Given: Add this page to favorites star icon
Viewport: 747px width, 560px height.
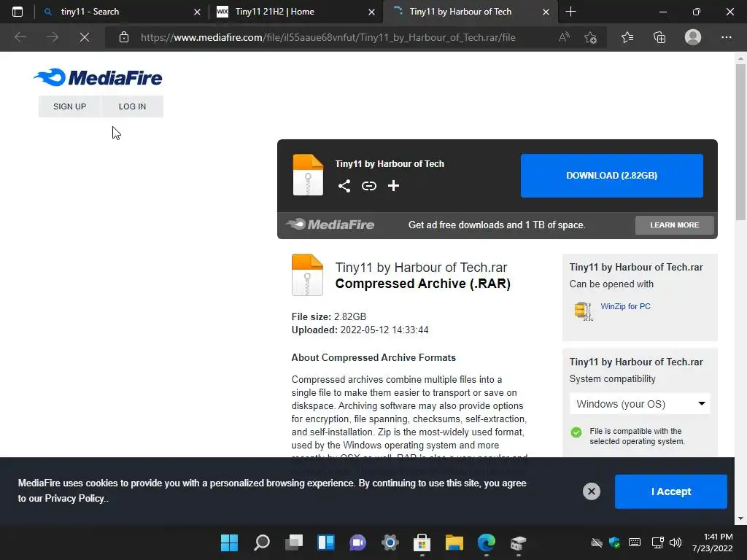Looking at the screenshot, I should (591, 37).
